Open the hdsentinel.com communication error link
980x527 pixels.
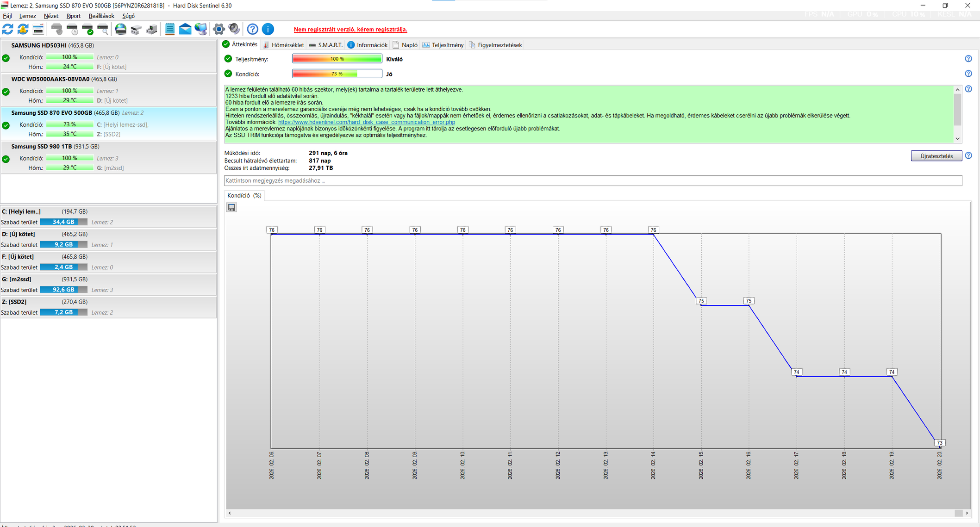click(366, 122)
